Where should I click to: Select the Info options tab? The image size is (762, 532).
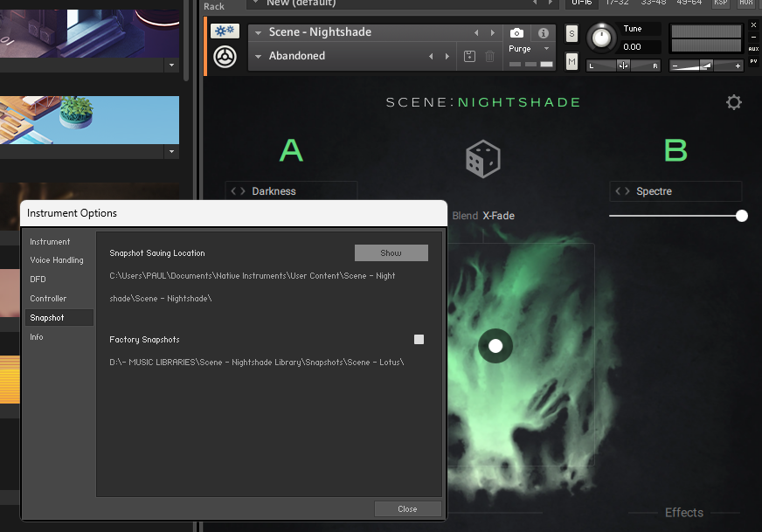click(37, 336)
